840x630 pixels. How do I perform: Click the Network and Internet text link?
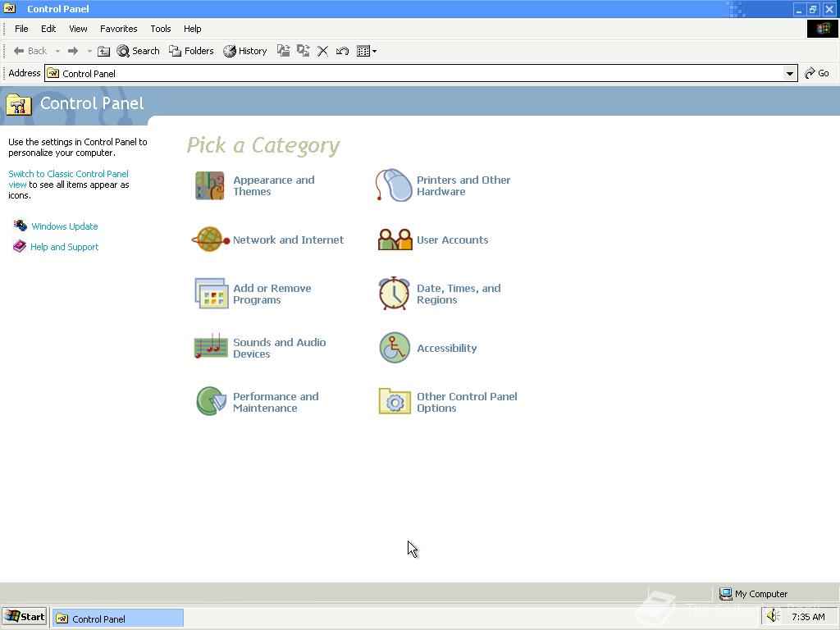(x=288, y=240)
